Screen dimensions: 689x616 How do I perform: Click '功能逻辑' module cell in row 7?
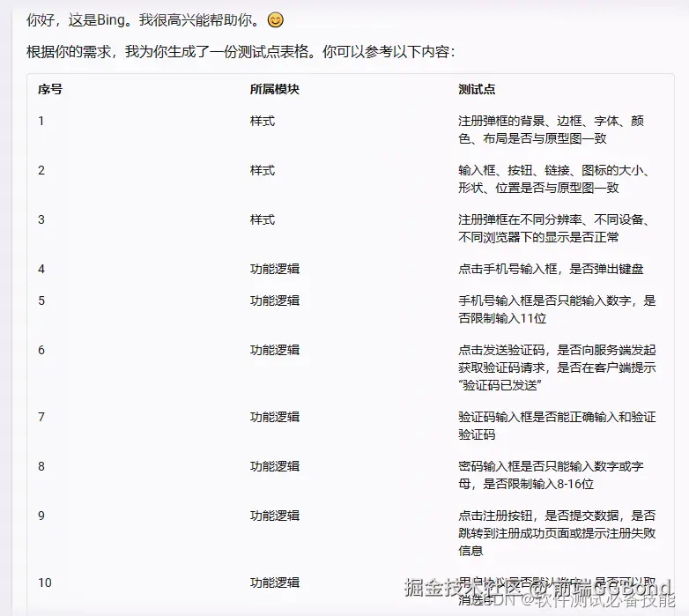(x=275, y=417)
